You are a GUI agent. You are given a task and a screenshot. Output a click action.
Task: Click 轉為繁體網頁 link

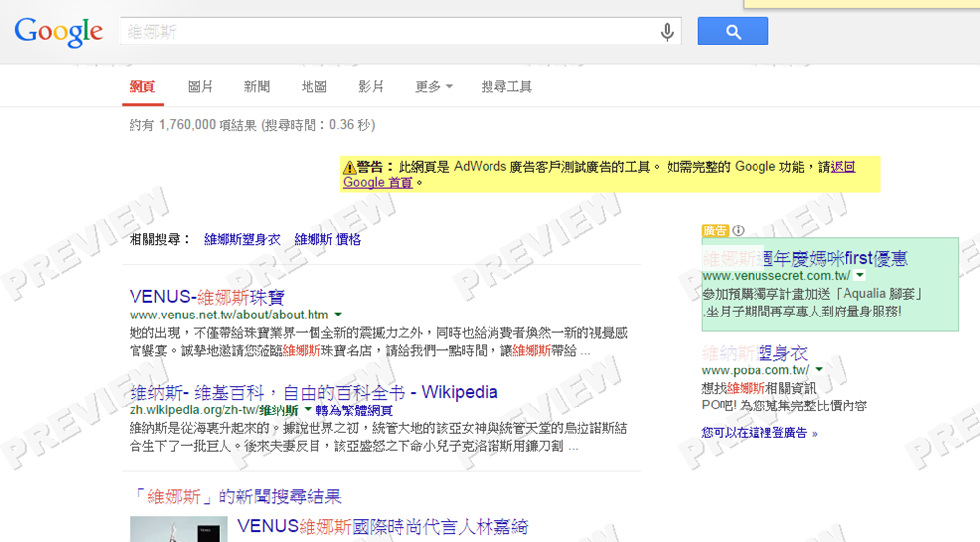click(354, 410)
